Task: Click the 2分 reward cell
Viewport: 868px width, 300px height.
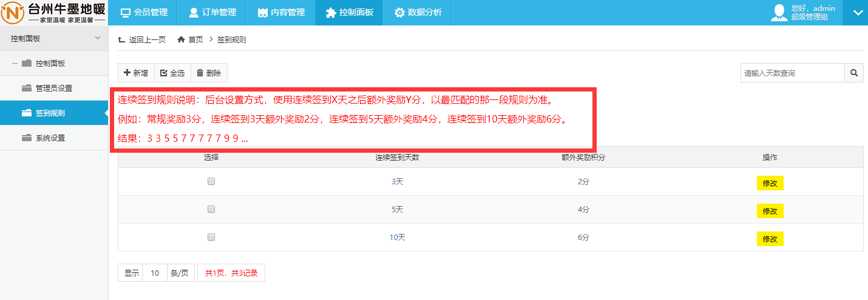Action: point(583,182)
